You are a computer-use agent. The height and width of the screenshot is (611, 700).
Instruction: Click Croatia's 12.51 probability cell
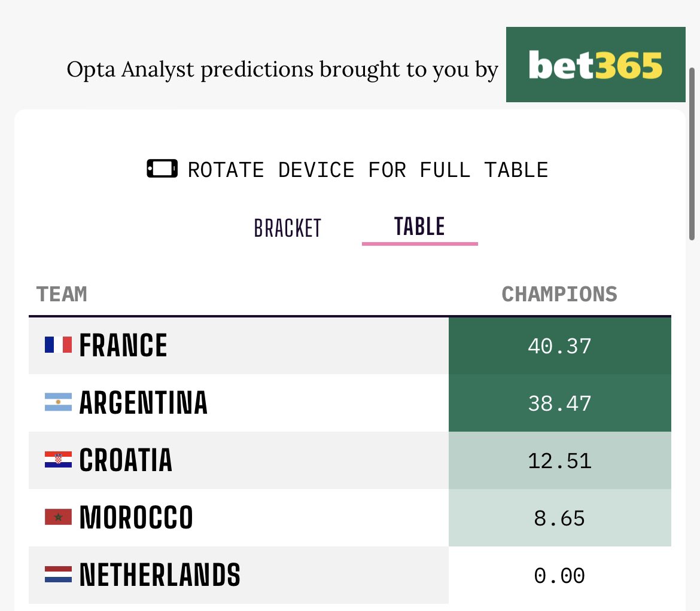560,460
